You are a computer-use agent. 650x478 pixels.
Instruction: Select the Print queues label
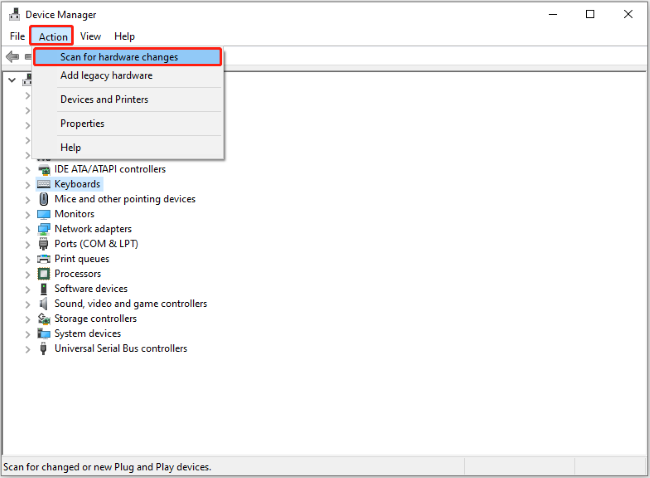82,259
